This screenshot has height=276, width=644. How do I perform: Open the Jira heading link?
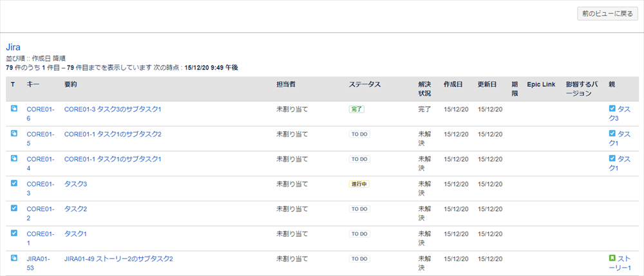click(13, 47)
